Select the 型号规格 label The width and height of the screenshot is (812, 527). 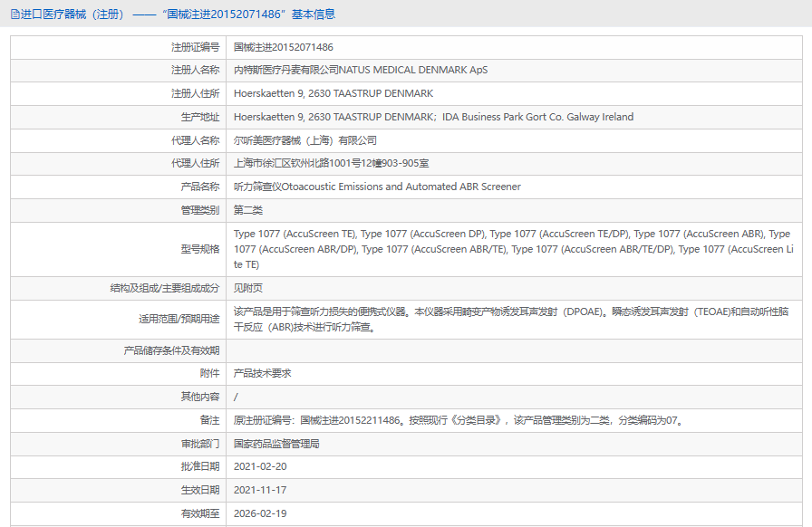point(200,249)
